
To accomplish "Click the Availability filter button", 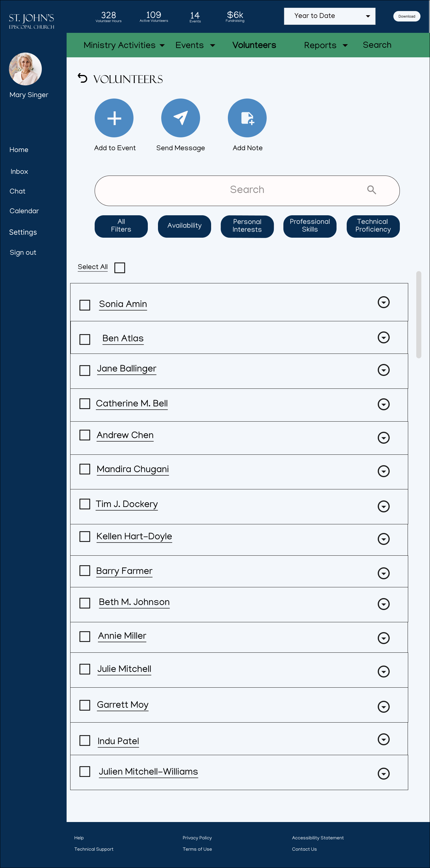I will tap(184, 226).
